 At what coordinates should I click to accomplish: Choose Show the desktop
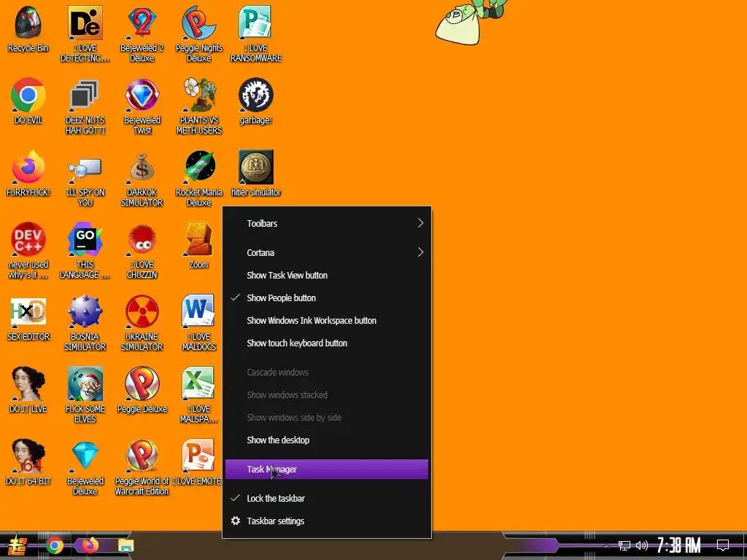(327, 440)
